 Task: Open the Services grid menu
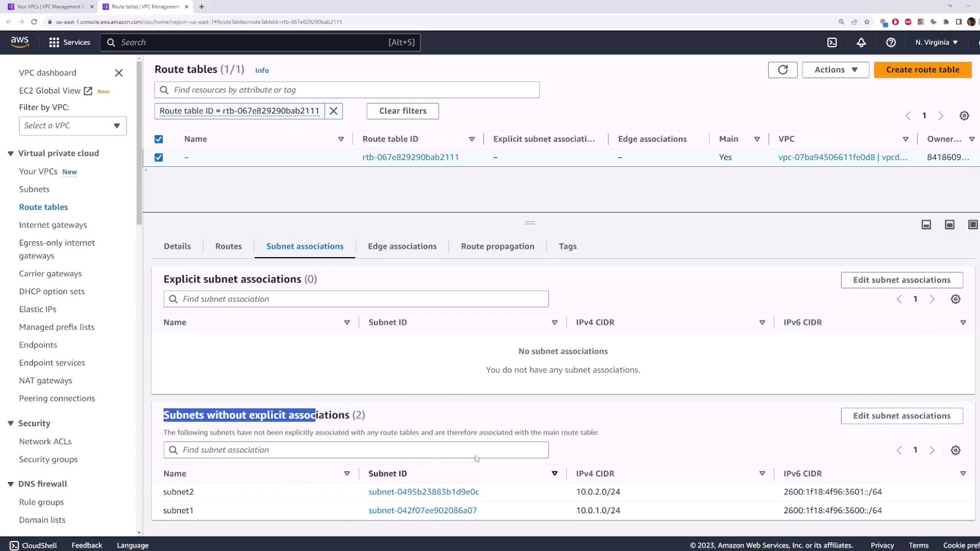pyautogui.click(x=69, y=42)
